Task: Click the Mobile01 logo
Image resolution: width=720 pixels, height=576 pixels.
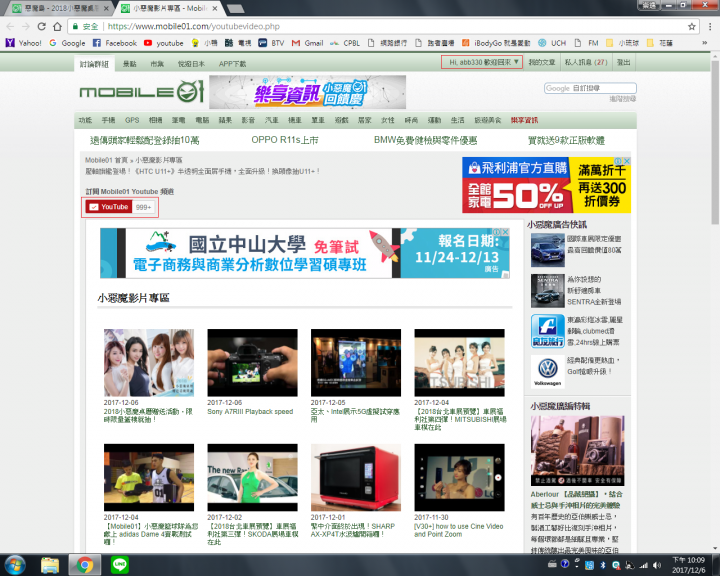Action: coord(142,91)
